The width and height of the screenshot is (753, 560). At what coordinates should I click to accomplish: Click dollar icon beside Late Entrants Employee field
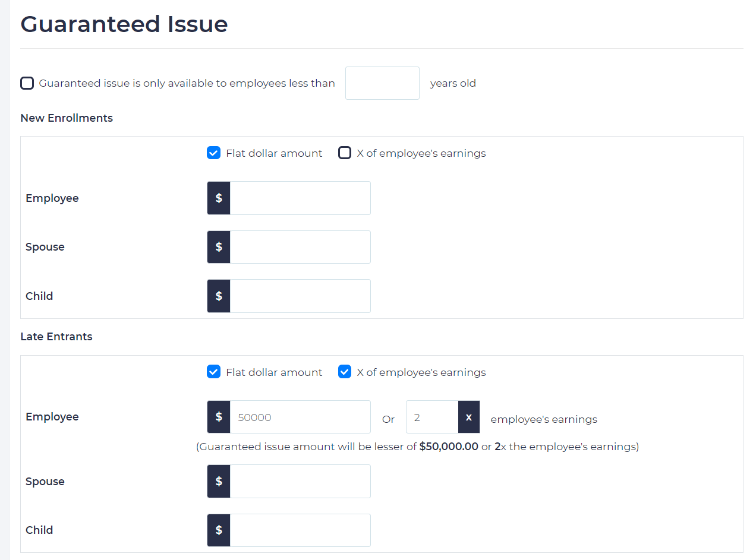[219, 417]
